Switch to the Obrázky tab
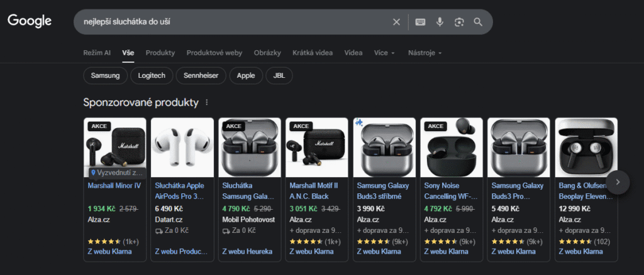Image resolution: width=644 pixels, height=275 pixels. point(267,53)
